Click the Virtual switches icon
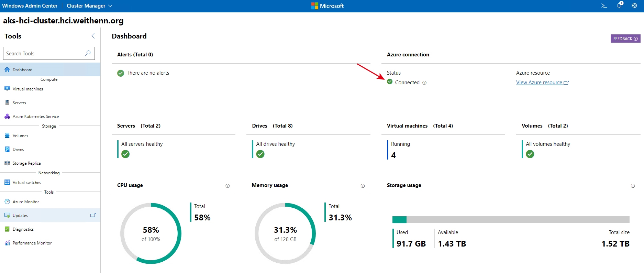 [7, 182]
